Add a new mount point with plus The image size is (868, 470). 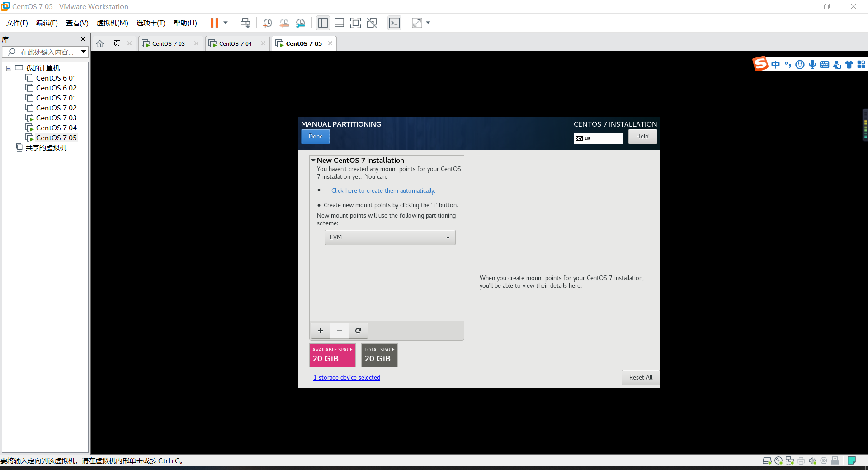(x=321, y=331)
